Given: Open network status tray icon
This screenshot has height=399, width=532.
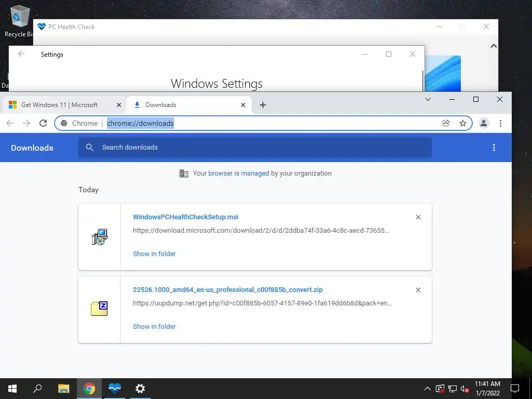Looking at the screenshot, I should [x=453, y=389].
